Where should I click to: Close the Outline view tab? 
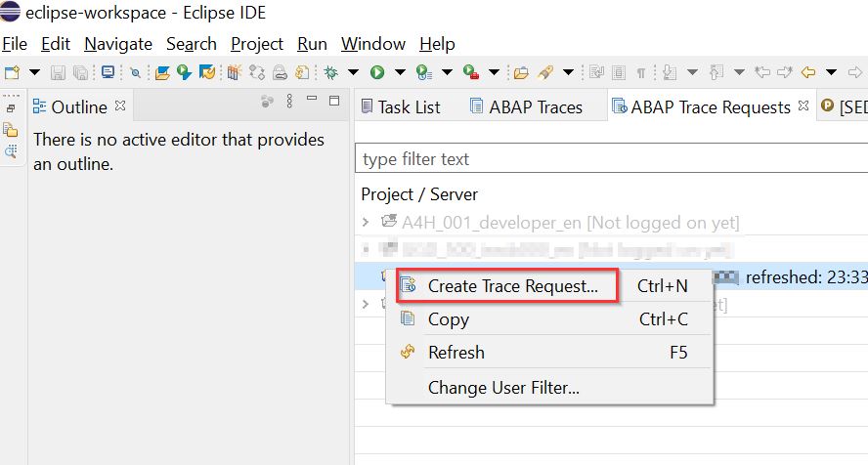click(x=120, y=106)
